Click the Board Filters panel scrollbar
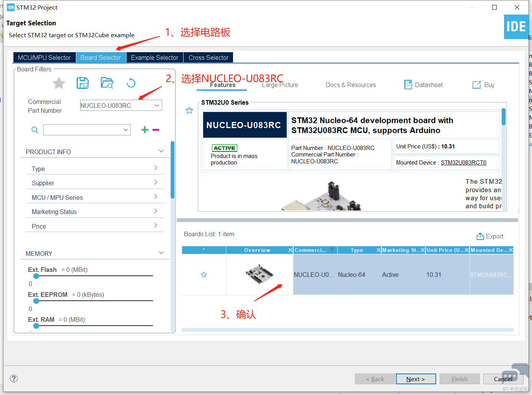 172,170
